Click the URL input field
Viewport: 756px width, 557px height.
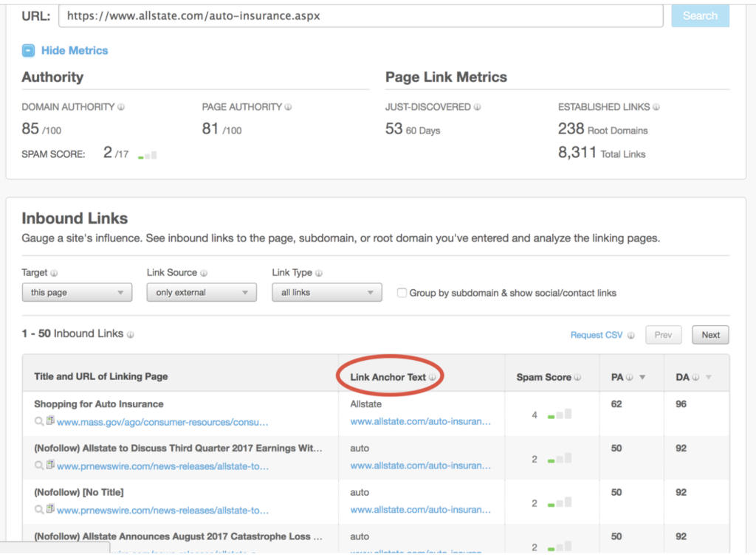(360, 16)
